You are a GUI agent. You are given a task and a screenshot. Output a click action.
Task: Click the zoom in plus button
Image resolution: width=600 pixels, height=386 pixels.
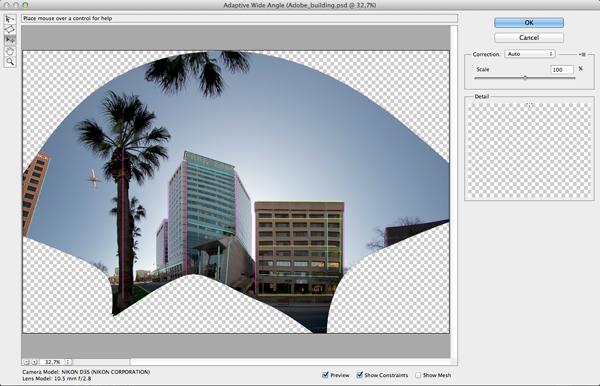coord(34,362)
